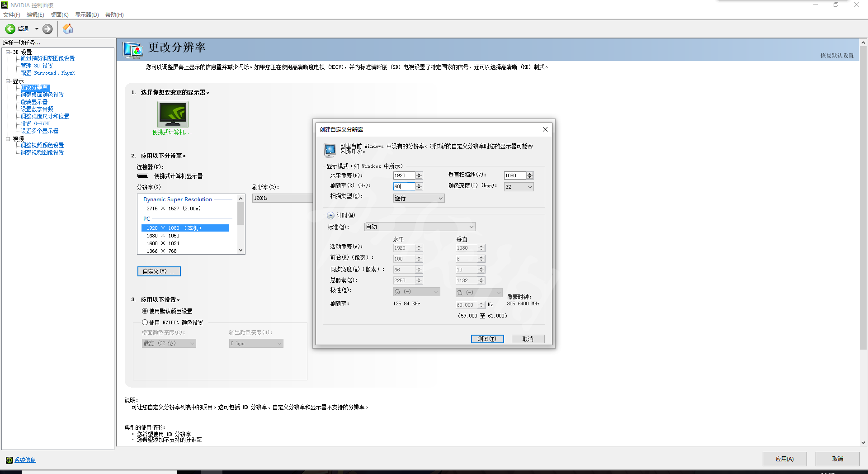
Task: Click the 测试(T) button
Action: (487, 339)
